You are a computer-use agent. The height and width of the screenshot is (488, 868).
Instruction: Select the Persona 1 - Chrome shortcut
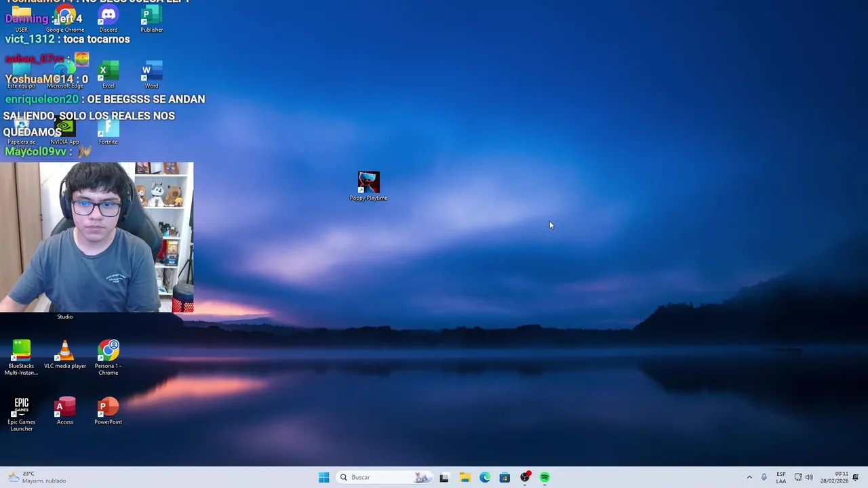108,357
